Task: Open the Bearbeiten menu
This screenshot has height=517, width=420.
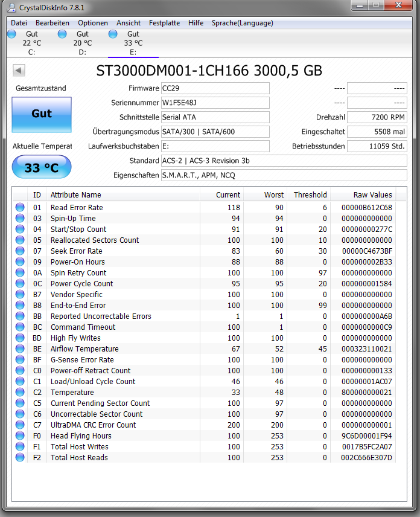Action: 52,23
